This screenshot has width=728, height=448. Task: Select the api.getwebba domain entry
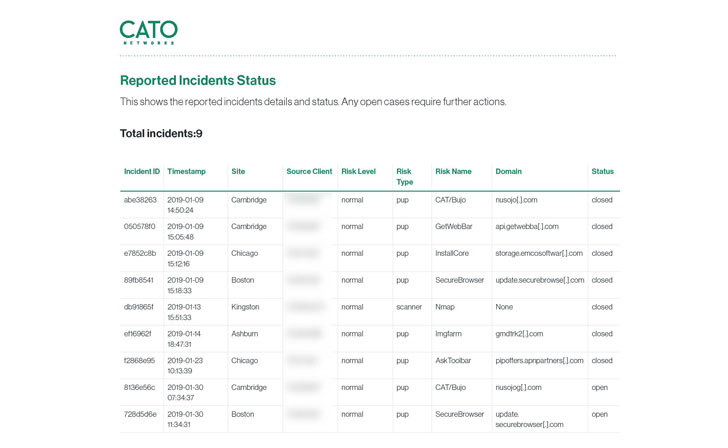click(531, 227)
